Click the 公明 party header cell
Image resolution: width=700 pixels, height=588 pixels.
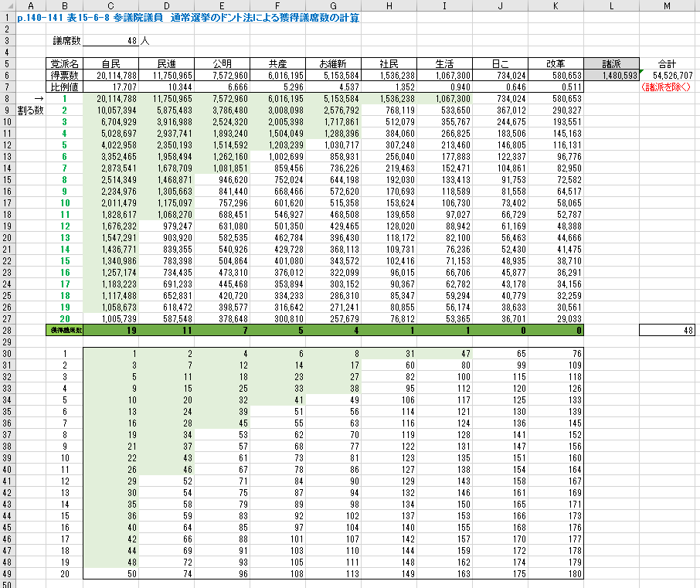coord(222,64)
